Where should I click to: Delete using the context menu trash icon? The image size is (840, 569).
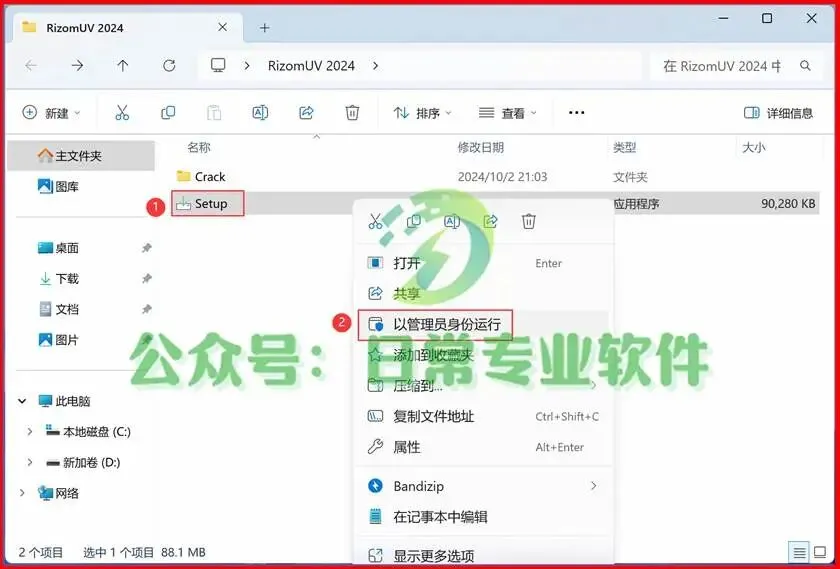point(529,221)
